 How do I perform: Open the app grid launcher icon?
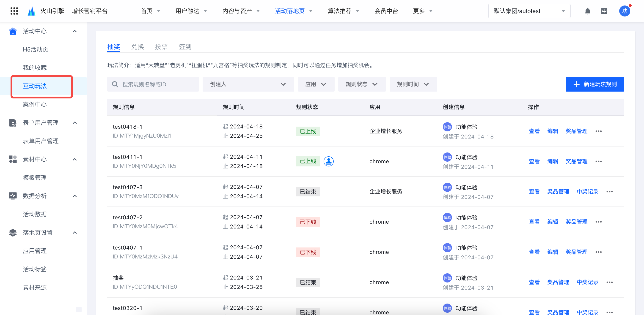[14, 11]
